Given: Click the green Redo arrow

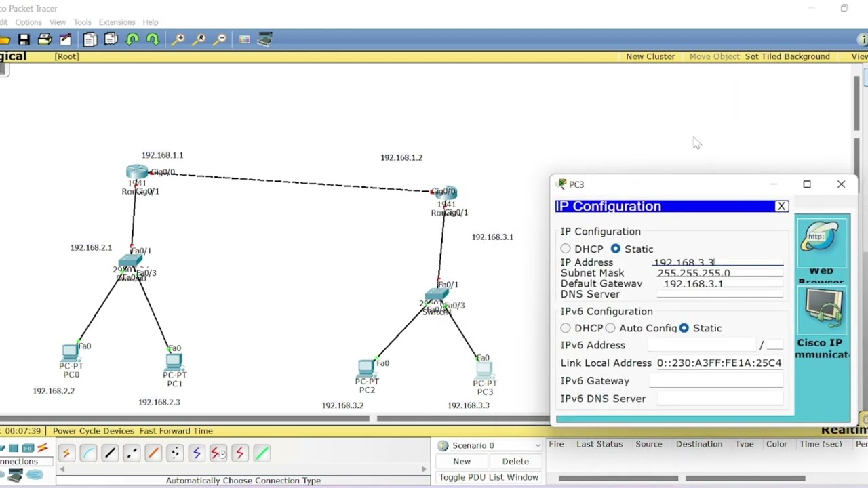Looking at the screenshot, I should (153, 40).
